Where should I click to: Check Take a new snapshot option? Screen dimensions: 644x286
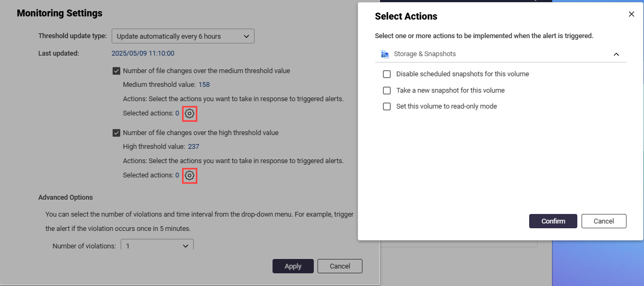click(x=387, y=91)
